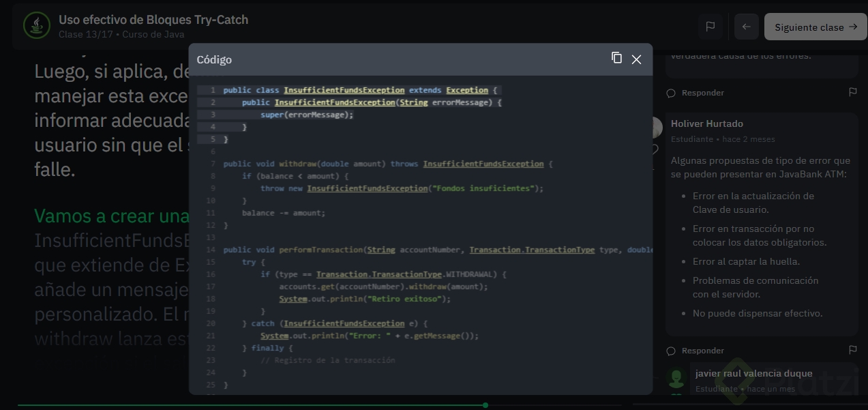The width and height of the screenshot is (868, 410).
Task: Click code line 1 public class InsufficientFundsException
Action: [x=361, y=90]
